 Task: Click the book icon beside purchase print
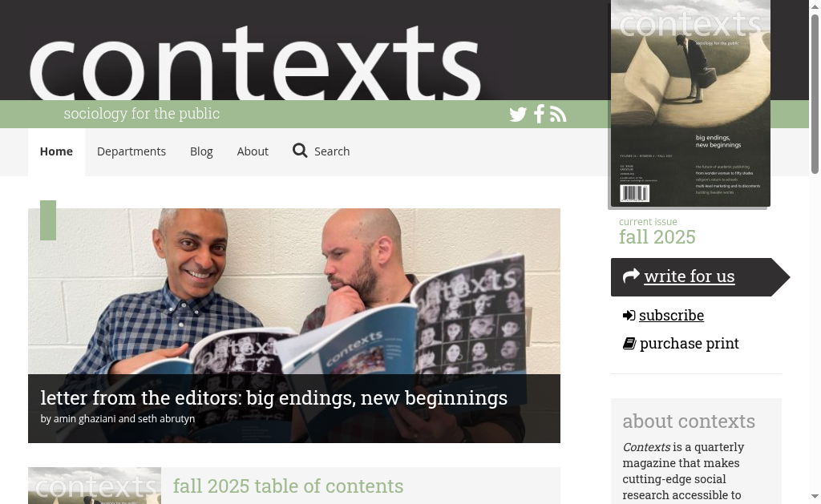click(629, 343)
